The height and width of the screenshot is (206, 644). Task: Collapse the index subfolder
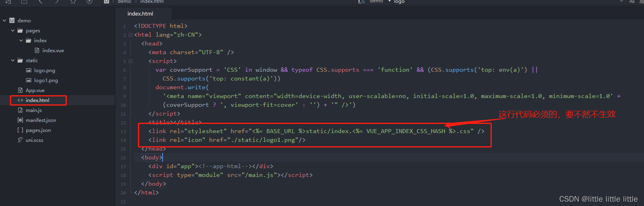click(21, 40)
